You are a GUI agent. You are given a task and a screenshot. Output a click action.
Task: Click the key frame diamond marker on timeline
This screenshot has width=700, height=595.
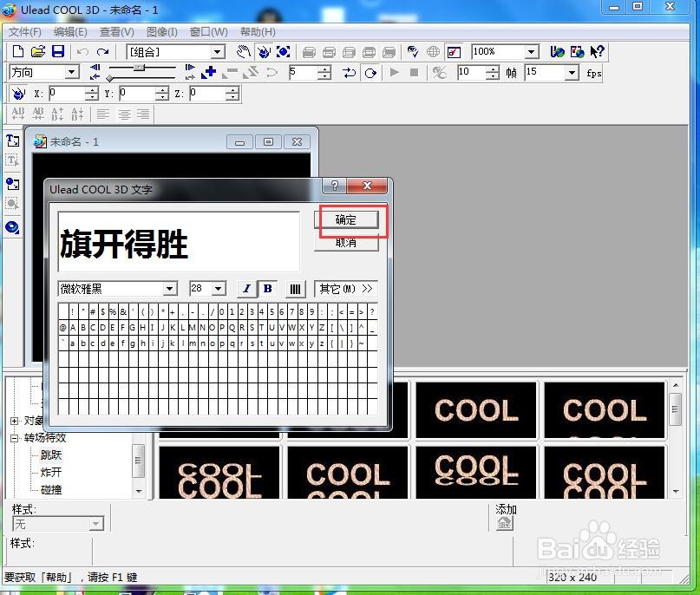109,79
